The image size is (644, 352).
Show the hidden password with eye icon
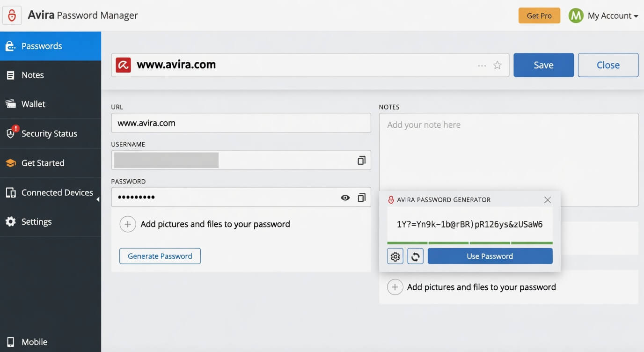tap(345, 198)
